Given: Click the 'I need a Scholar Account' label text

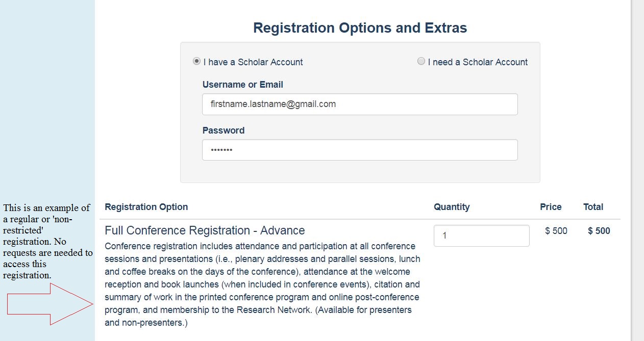Looking at the screenshot, I should click(x=478, y=62).
